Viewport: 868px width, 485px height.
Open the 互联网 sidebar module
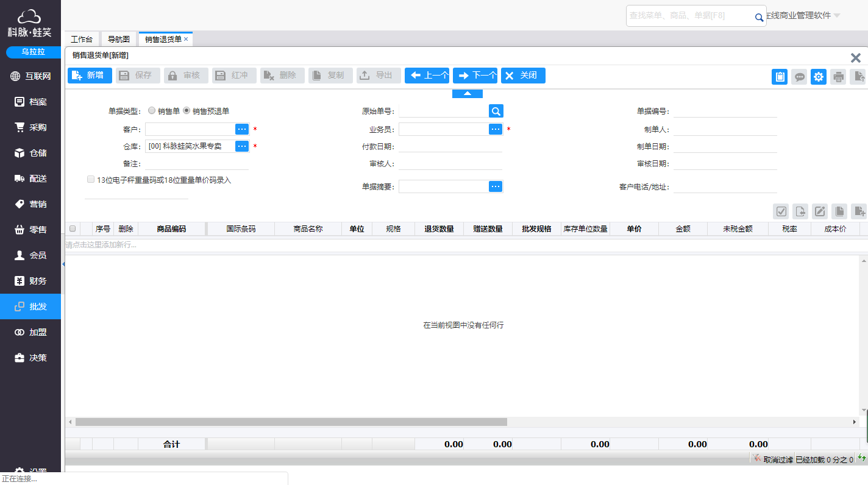30,76
